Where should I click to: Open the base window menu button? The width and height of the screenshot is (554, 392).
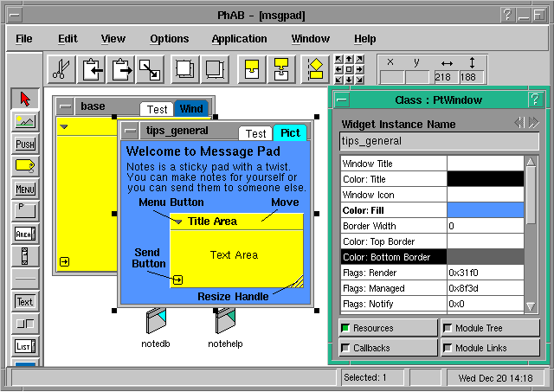[x=66, y=107]
